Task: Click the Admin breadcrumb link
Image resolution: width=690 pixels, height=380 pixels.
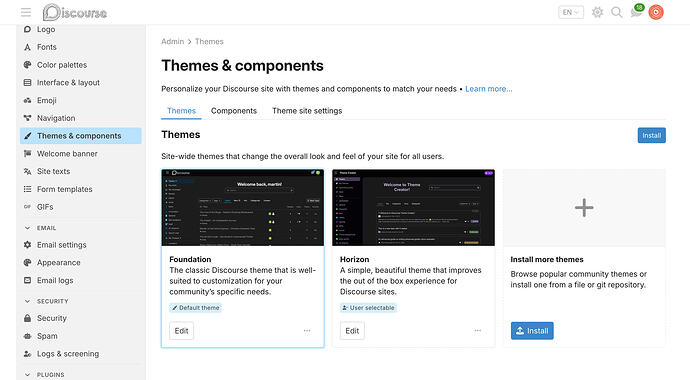Action: (x=172, y=41)
